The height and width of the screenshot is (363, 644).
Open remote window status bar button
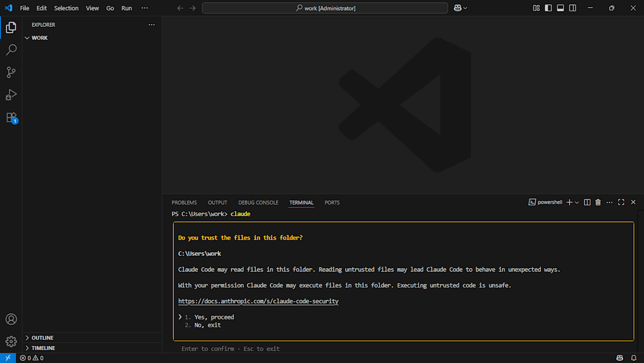pyautogui.click(x=8, y=358)
